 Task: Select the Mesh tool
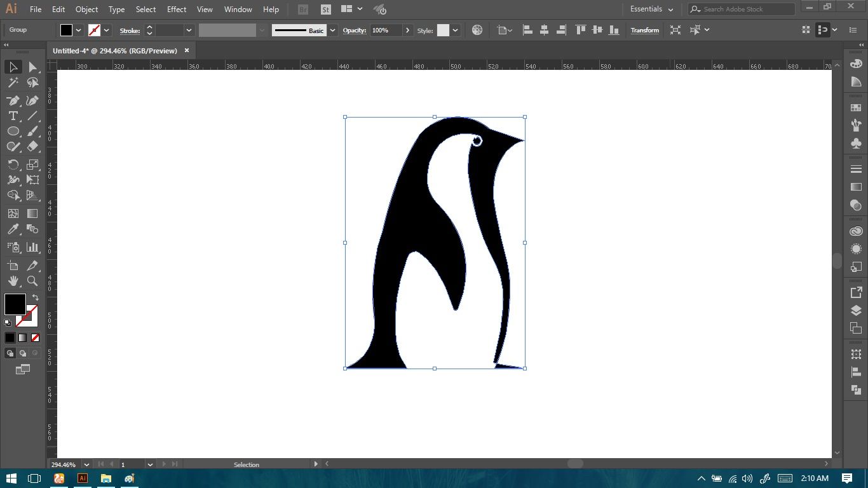(x=13, y=213)
